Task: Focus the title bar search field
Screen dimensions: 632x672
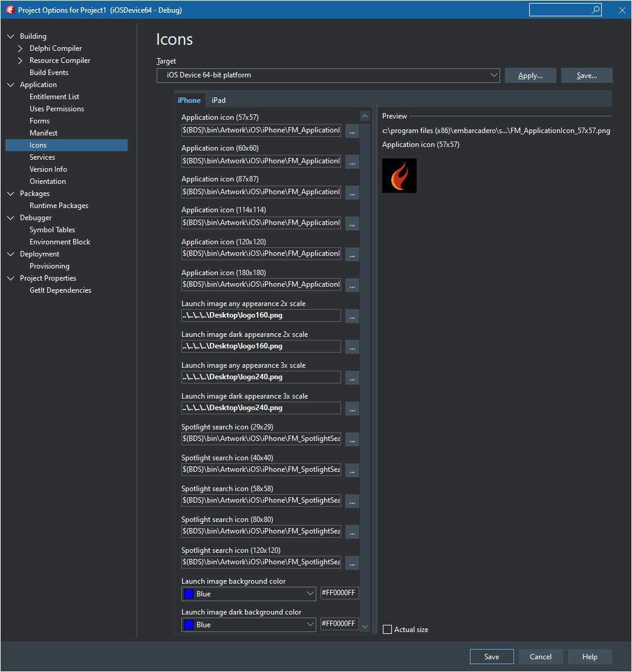Action: [x=565, y=10]
